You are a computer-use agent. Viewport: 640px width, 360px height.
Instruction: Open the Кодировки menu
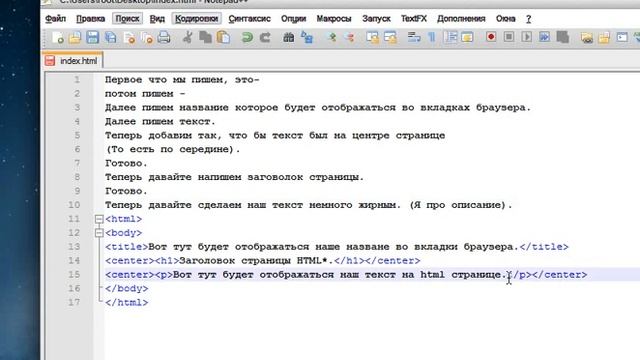click(196, 19)
